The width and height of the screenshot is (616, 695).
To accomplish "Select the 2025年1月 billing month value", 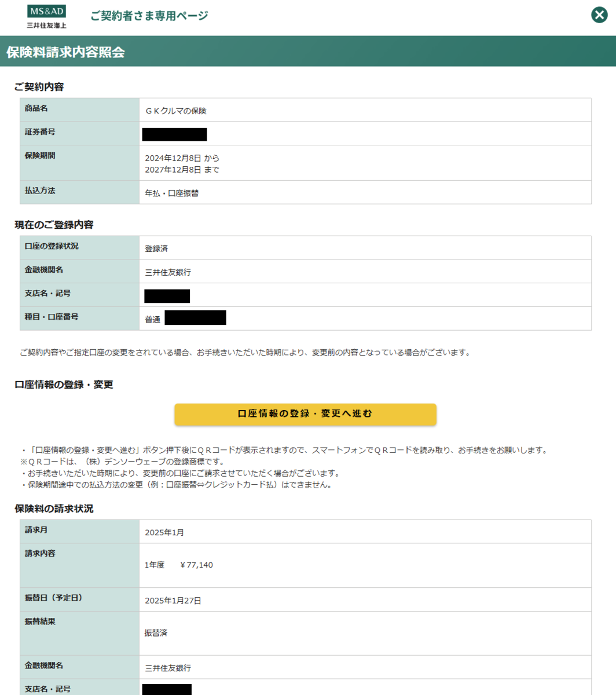I will (x=164, y=532).
